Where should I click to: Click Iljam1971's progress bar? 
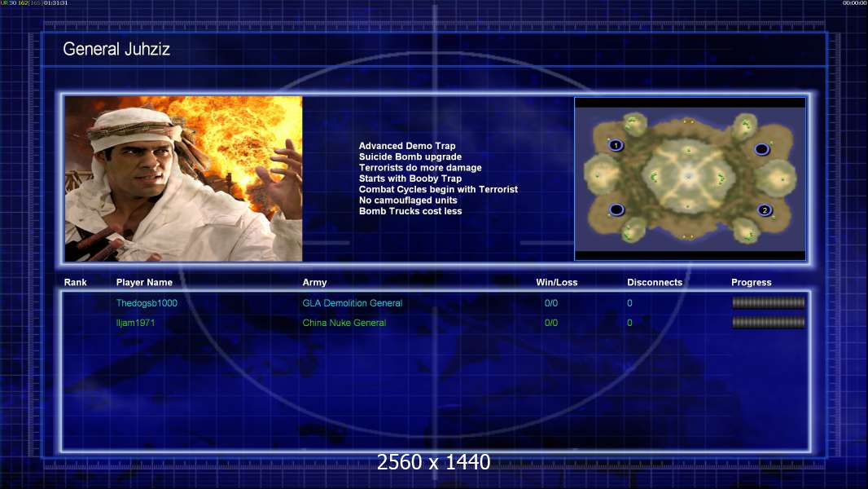pos(769,322)
